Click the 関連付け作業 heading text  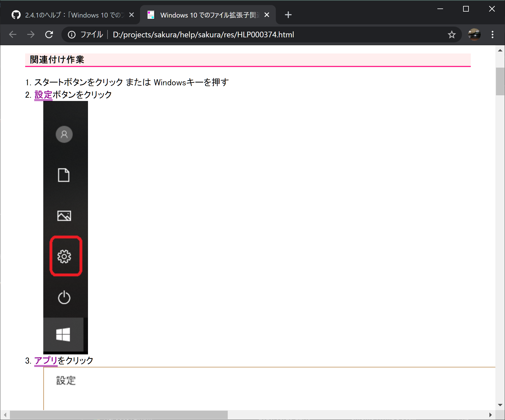pyautogui.click(x=57, y=60)
